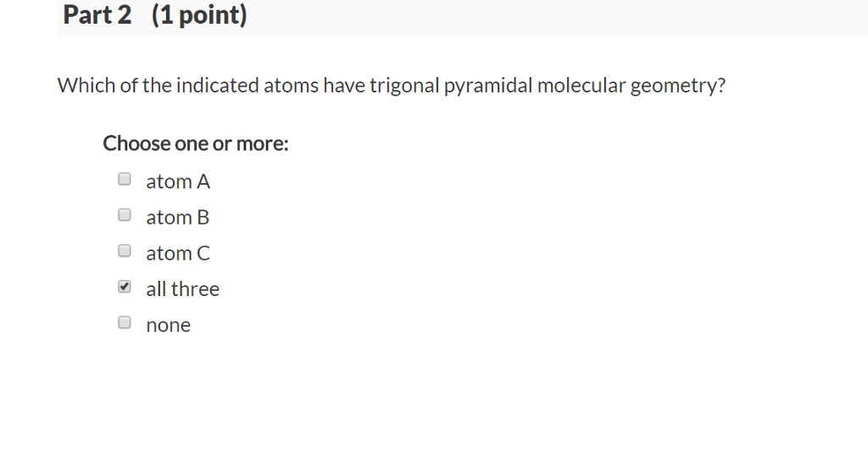Image resolution: width=868 pixels, height=470 pixels.
Task: Click the 'Part 2' heading text
Action: point(97,15)
